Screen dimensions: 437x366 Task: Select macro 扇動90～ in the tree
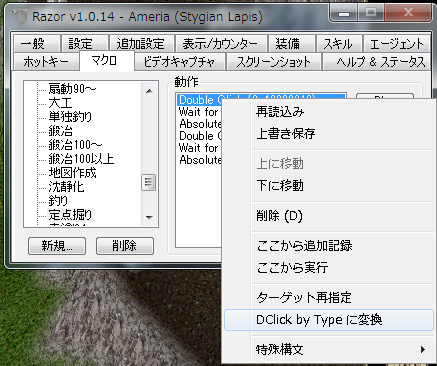click(72, 89)
